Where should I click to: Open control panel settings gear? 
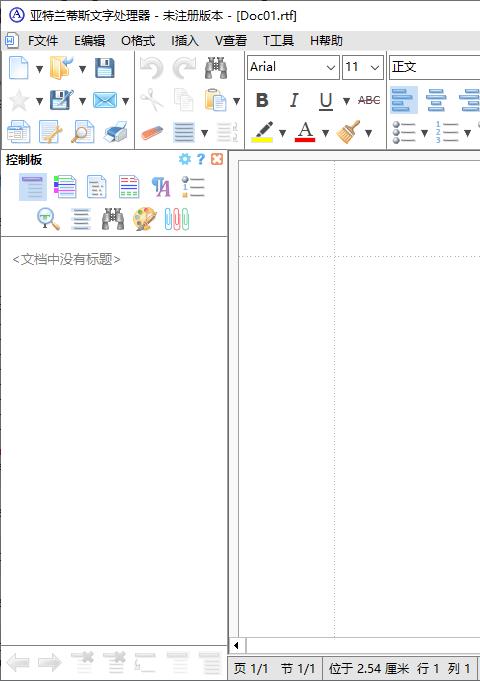[x=185, y=159]
